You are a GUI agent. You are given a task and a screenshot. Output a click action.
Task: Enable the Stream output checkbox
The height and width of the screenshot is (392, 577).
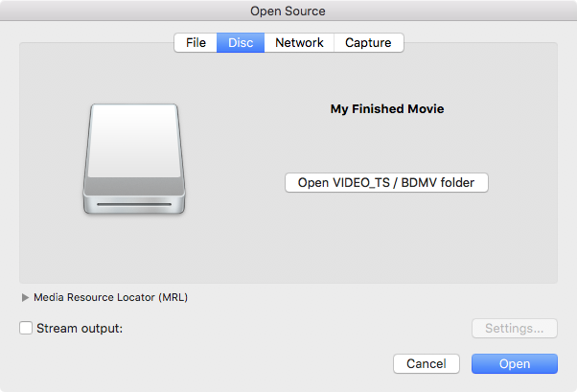[26, 328]
